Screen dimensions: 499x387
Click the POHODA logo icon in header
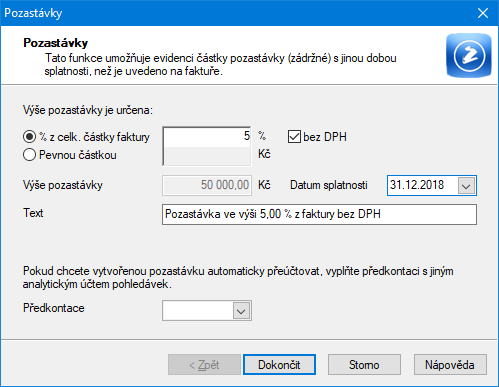(x=469, y=55)
